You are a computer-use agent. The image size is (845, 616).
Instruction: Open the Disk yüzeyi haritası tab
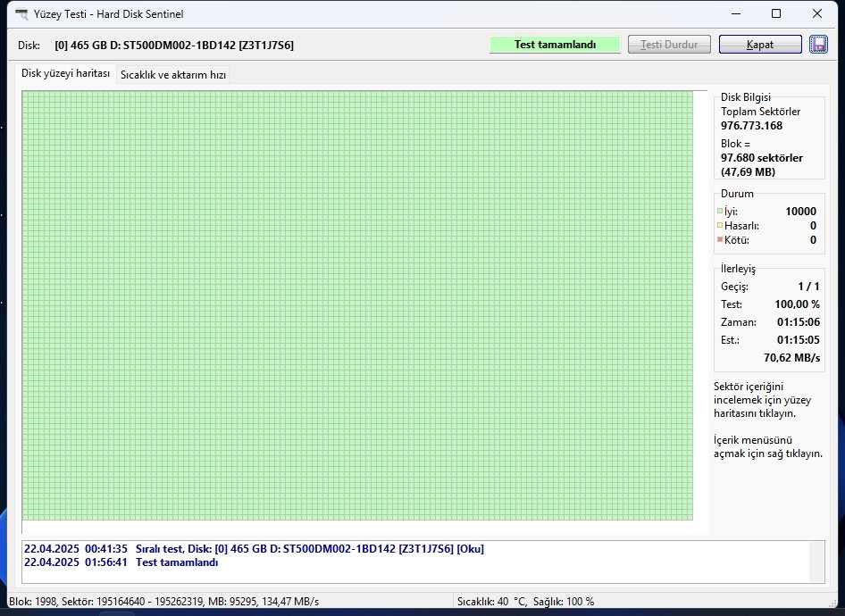click(x=65, y=73)
